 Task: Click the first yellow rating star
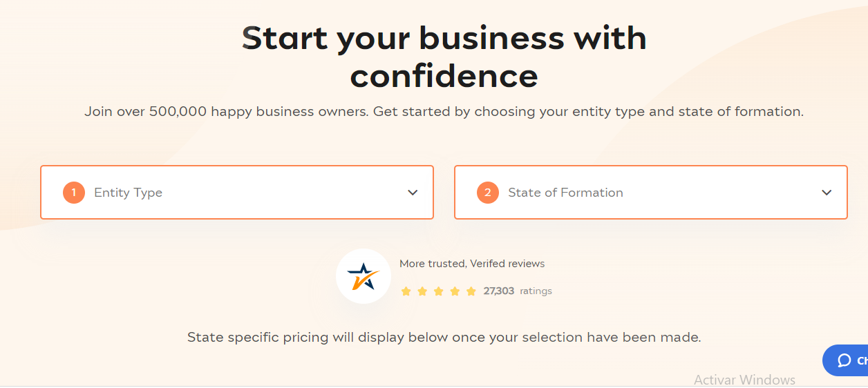point(406,291)
